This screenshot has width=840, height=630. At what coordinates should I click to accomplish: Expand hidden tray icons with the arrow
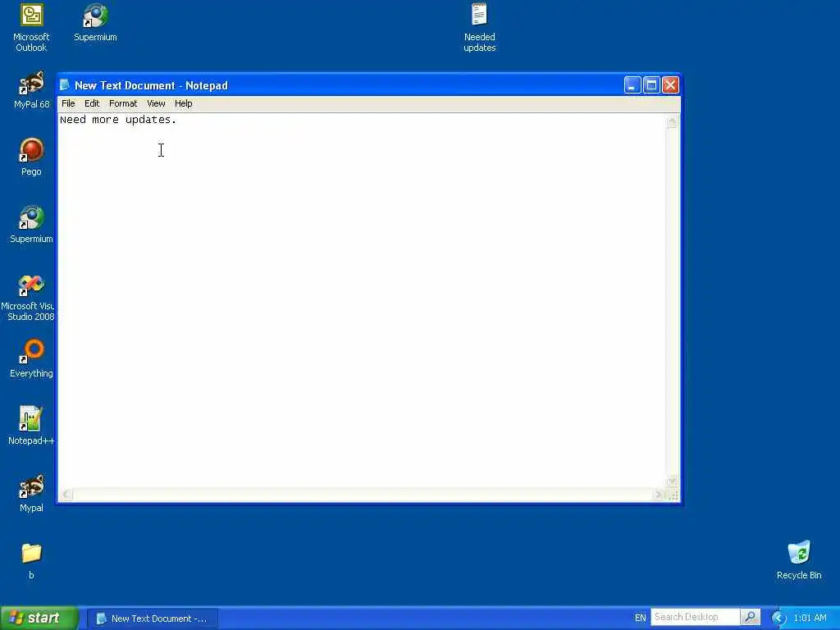point(778,618)
